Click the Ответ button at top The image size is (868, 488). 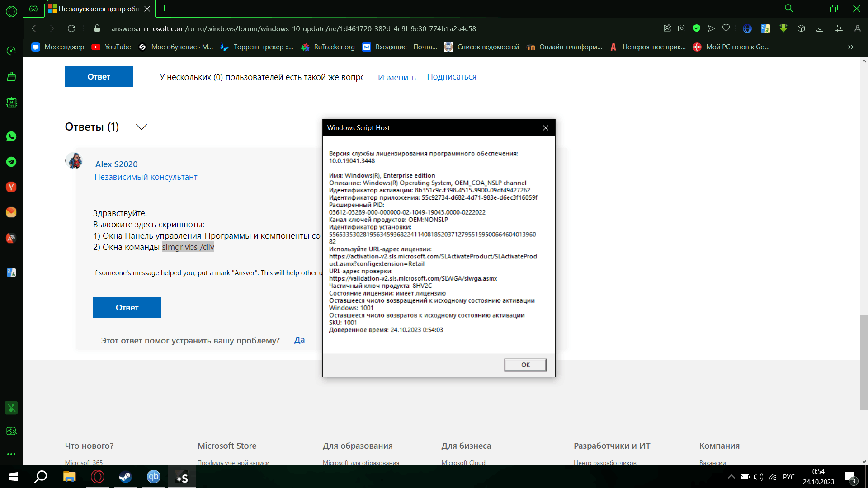[x=99, y=77]
